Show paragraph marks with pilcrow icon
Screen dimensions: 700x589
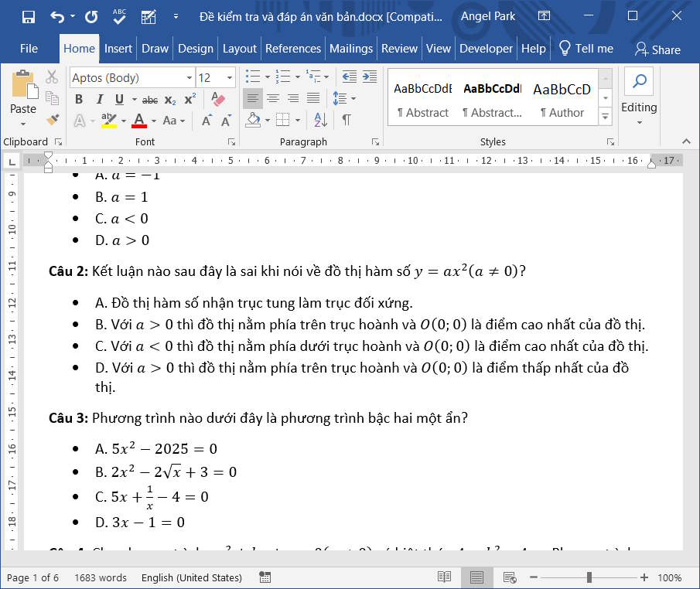346,120
